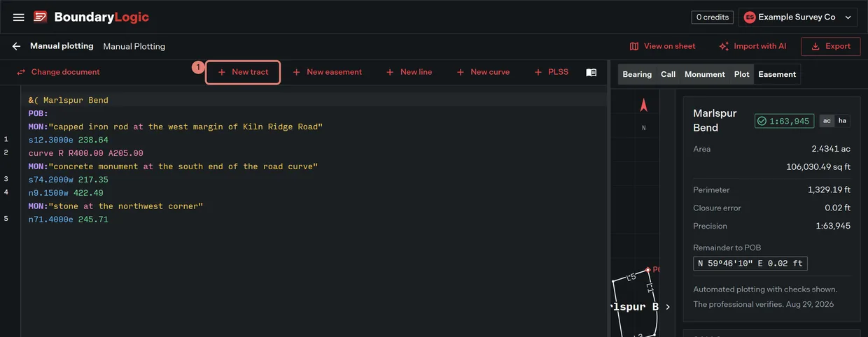Click View on sheet
This screenshot has height=337, width=868.
(663, 46)
